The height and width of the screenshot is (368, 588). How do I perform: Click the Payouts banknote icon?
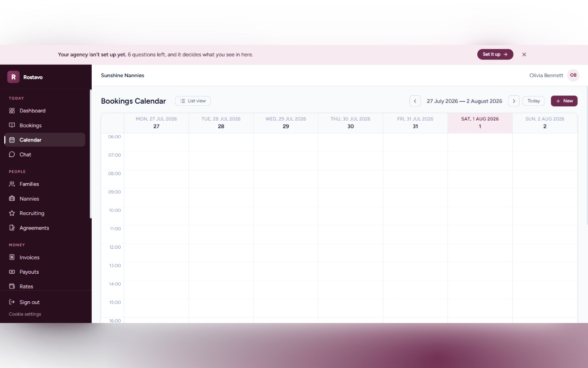(12, 272)
